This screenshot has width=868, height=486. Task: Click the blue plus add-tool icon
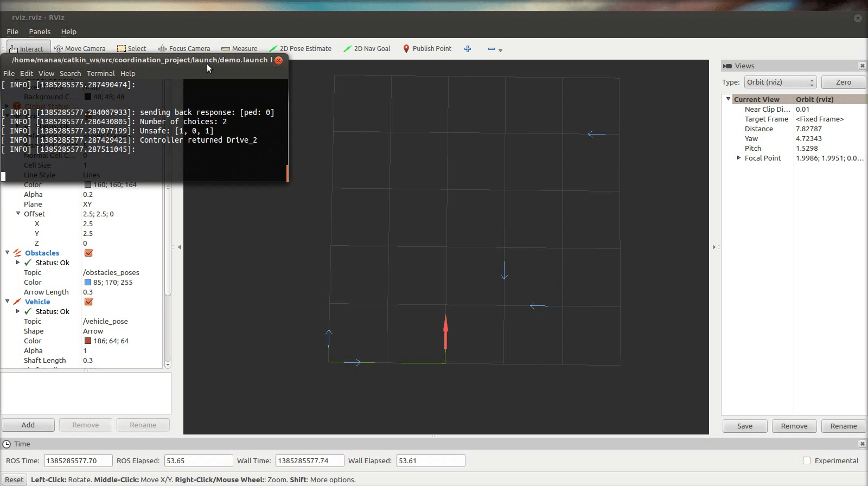(468, 49)
